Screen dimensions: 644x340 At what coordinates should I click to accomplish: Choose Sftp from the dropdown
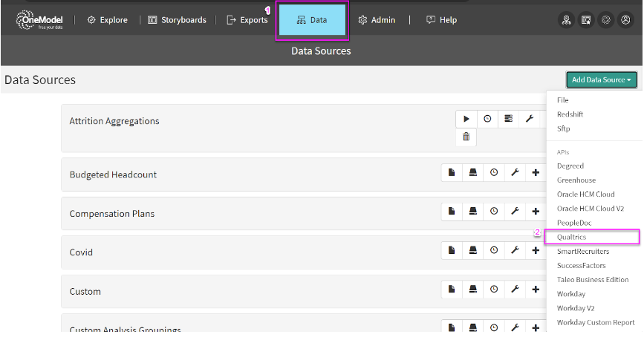click(x=564, y=128)
